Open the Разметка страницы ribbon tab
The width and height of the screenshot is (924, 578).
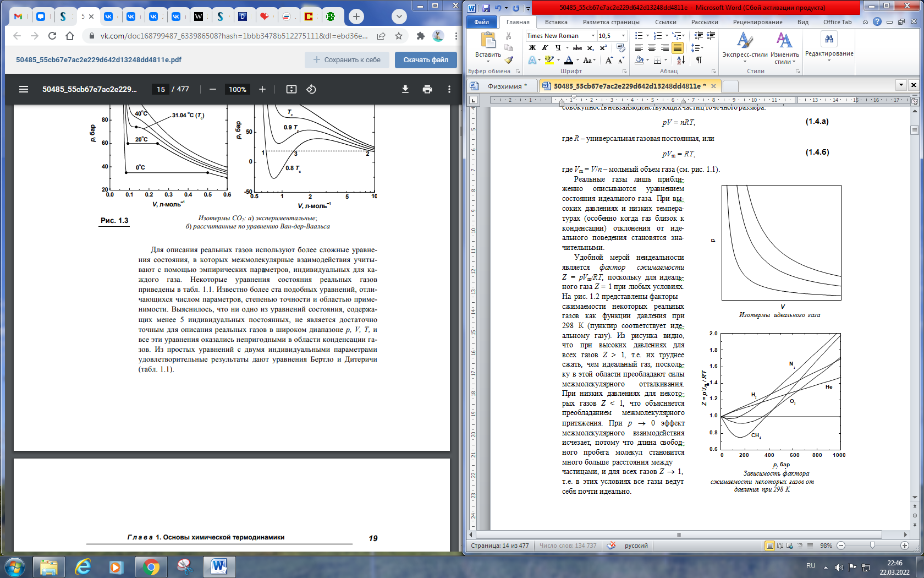click(x=611, y=22)
